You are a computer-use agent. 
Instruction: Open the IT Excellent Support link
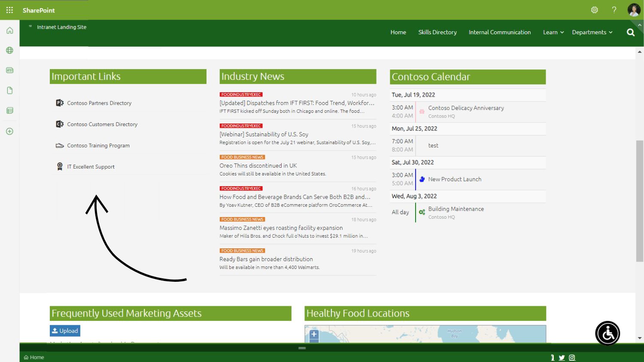pyautogui.click(x=91, y=167)
